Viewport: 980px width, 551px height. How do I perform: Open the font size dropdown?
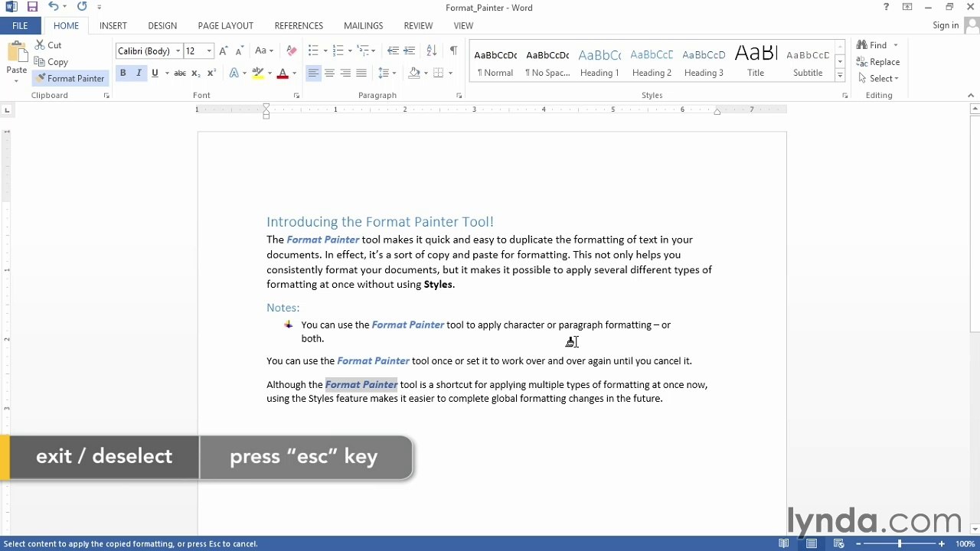tap(209, 51)
